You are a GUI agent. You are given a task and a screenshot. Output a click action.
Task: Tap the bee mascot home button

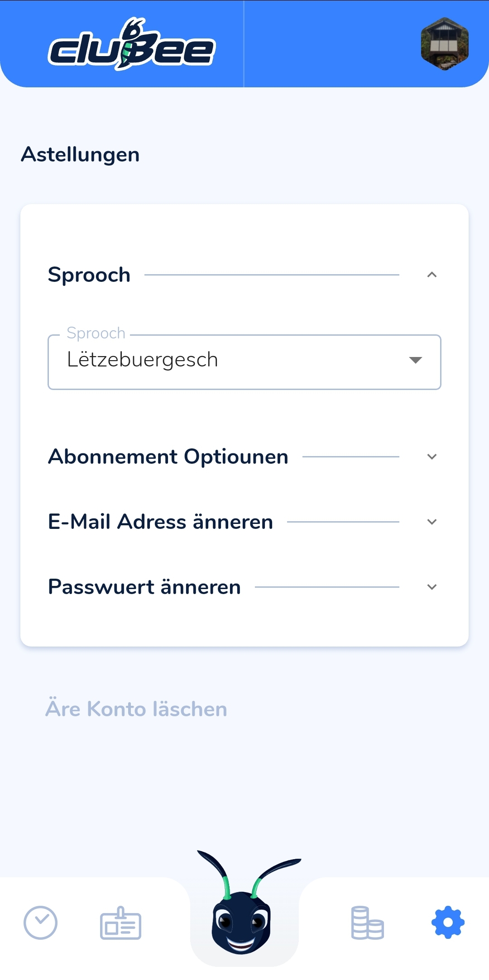click(x=244, y=904)
